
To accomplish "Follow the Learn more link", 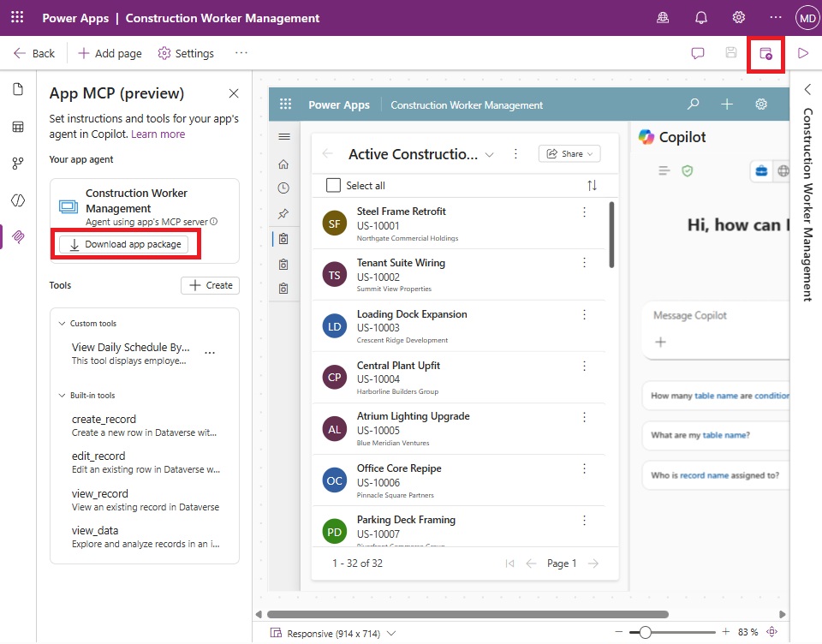I will (158, 134).
